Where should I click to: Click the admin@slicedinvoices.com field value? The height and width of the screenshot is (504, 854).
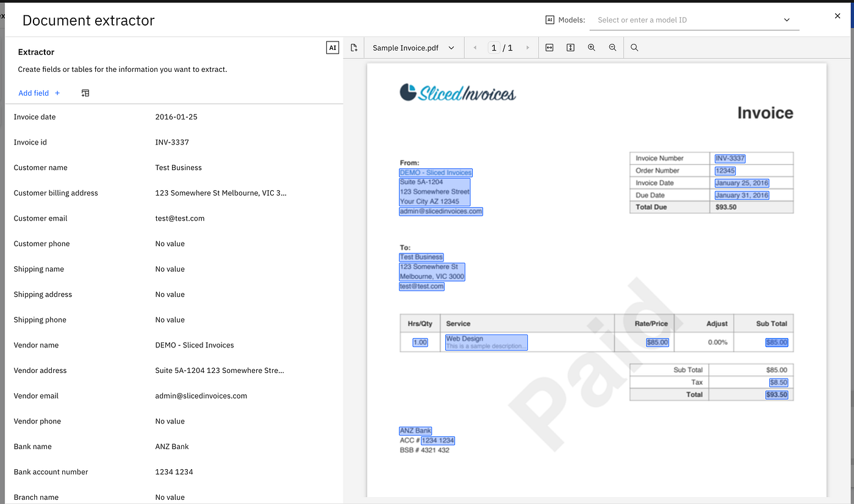point(201,396)
